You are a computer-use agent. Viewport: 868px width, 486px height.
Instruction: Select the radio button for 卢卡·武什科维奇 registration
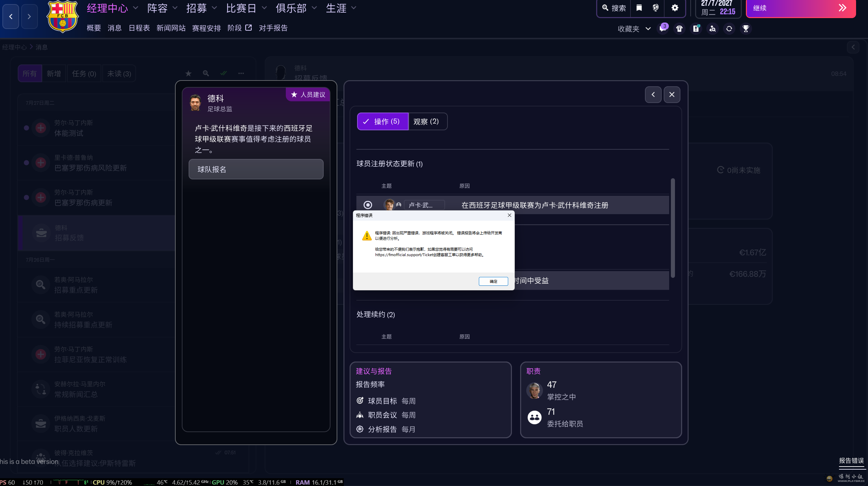[x=368, y=205]
